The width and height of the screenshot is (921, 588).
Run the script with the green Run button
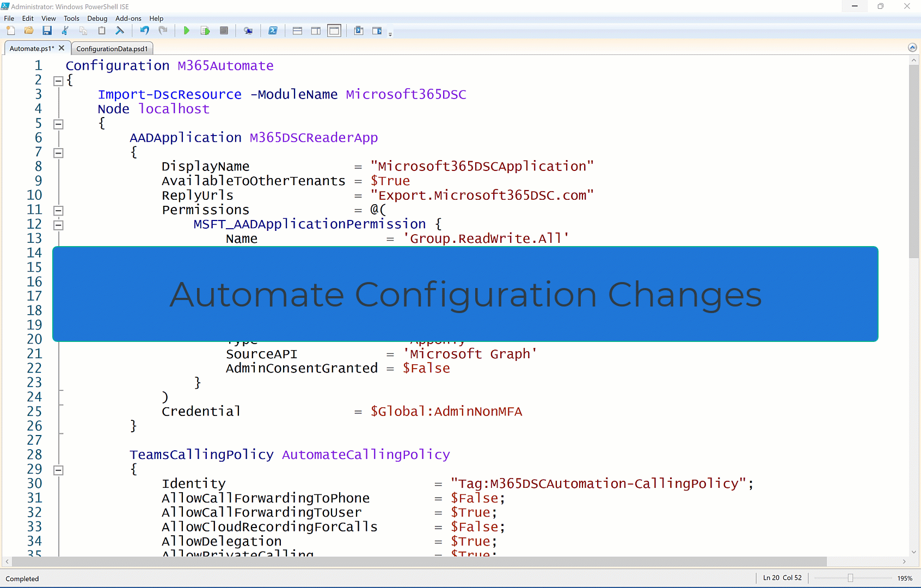click(187, 30)
